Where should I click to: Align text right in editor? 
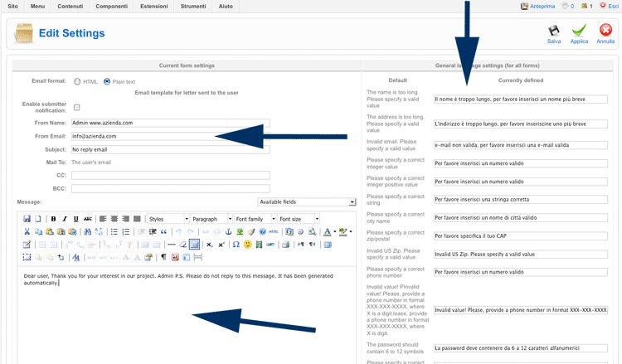tap(126, 219)
